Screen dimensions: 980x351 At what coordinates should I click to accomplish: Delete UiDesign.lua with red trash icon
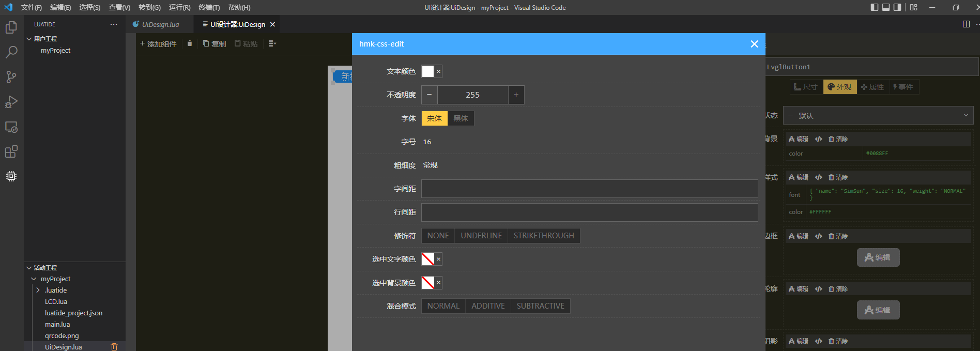pyautogui.click(x=114, y=347)
